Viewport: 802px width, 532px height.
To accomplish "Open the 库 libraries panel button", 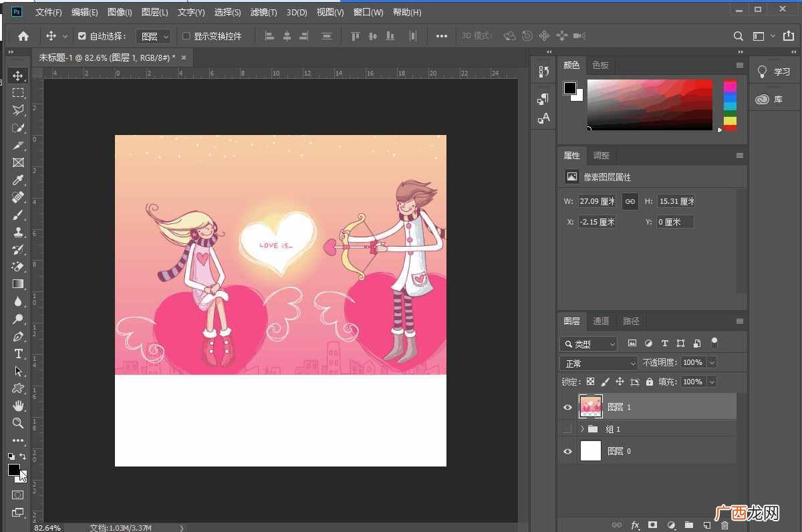I will (774, 100).
